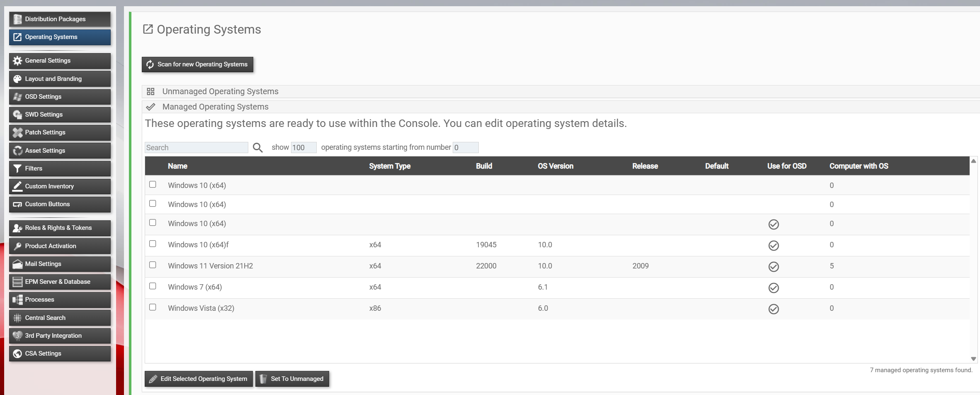Click the show count field containing 100

pos(303,148)
